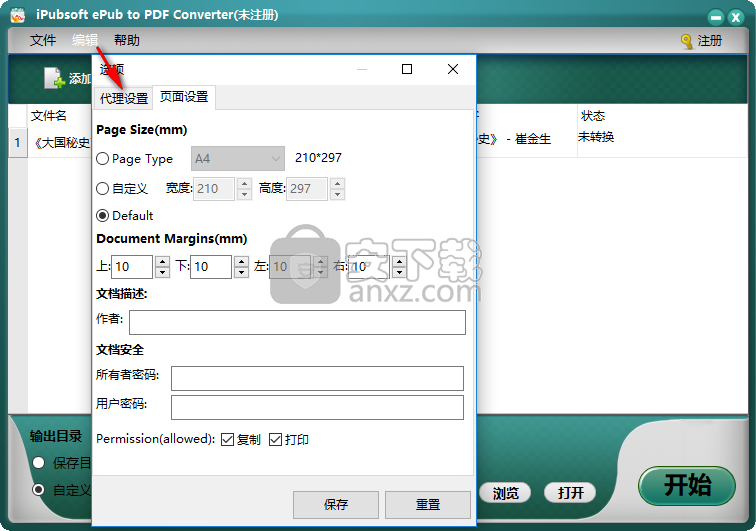Switch to the 代理设置 tab
This screenshot has height=531, width=756.
tap(123, 98)
